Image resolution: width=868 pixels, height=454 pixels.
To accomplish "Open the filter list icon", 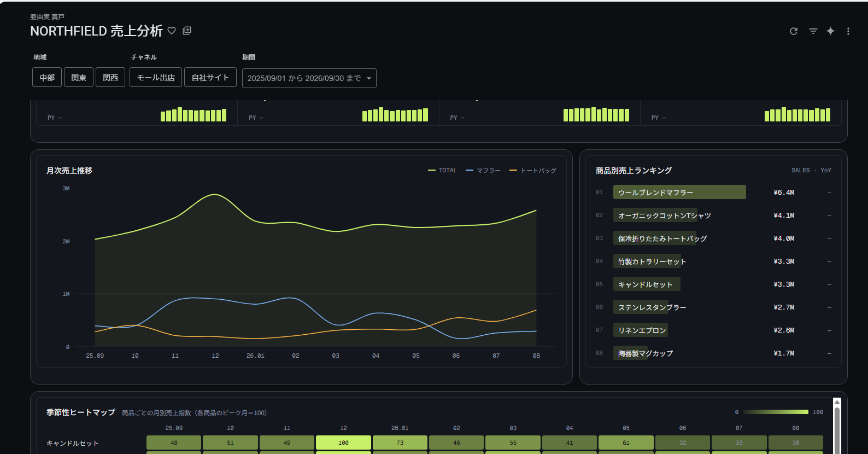I will click(x=813, y=31).
